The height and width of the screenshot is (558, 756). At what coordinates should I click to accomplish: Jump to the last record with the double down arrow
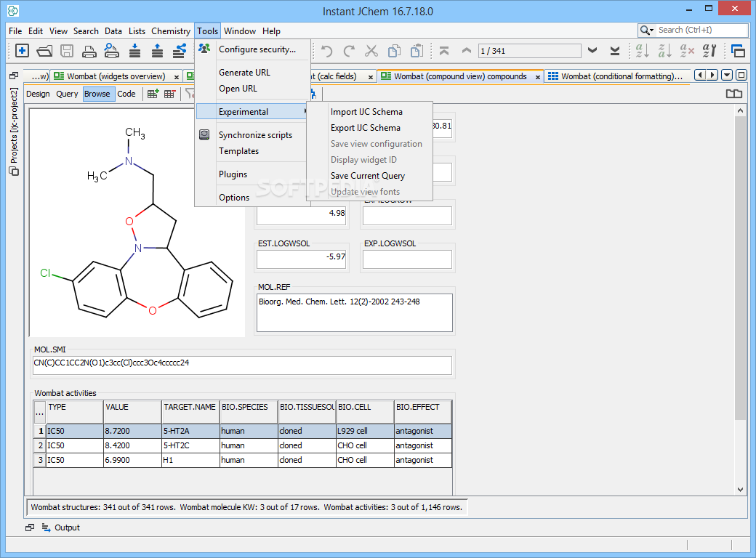click(615, 51)
